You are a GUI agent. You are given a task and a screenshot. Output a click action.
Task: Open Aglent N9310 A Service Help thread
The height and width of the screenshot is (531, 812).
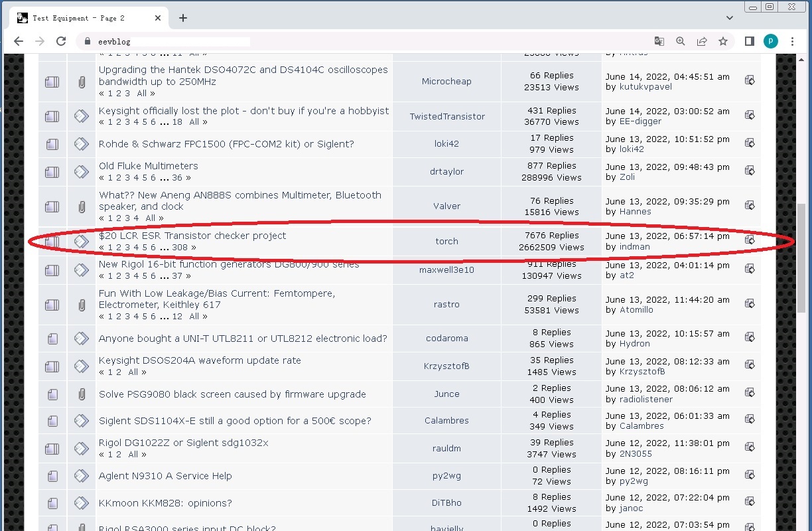coord(165,476)
